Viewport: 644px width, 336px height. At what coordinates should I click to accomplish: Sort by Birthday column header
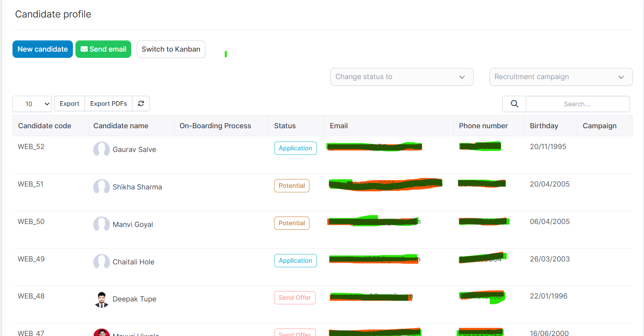coord(544,126)
